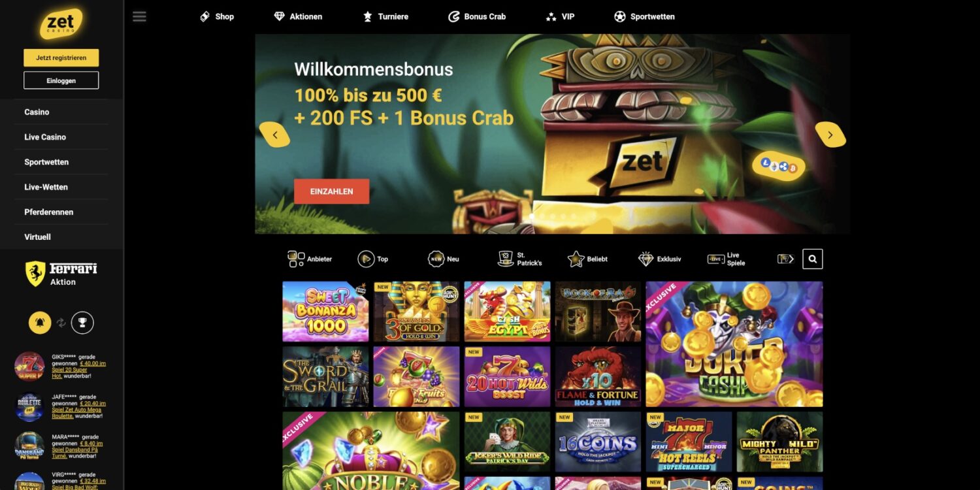Select Live Casino in sidebar

pos(45,137)
